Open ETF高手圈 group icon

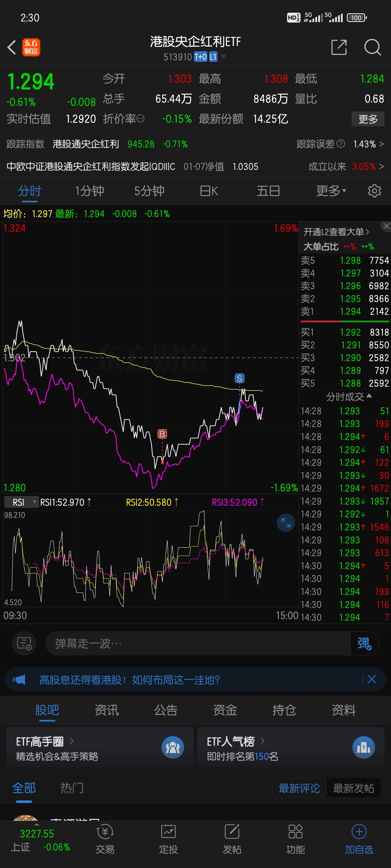pos(173,747)
